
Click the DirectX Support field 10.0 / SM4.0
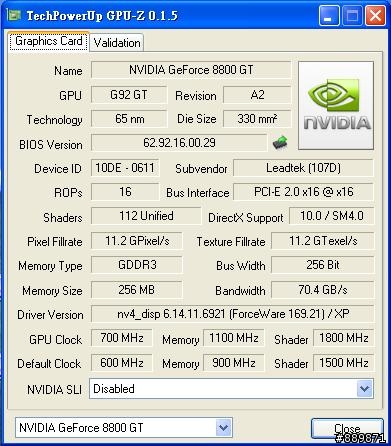point(332,216)
